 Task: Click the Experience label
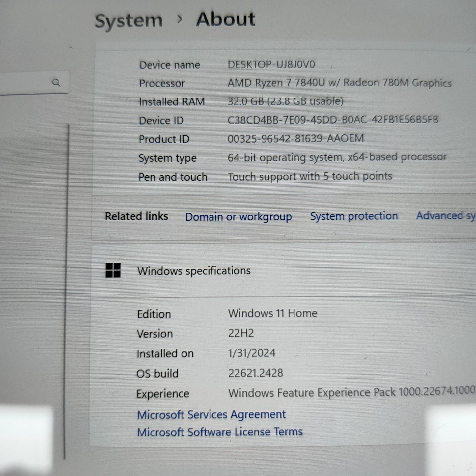coord(163,394)
